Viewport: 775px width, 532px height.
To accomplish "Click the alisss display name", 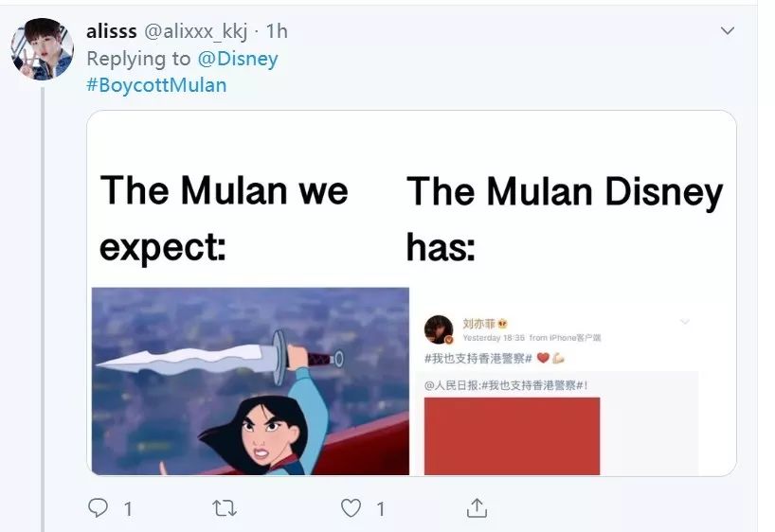I will point(112,31).
